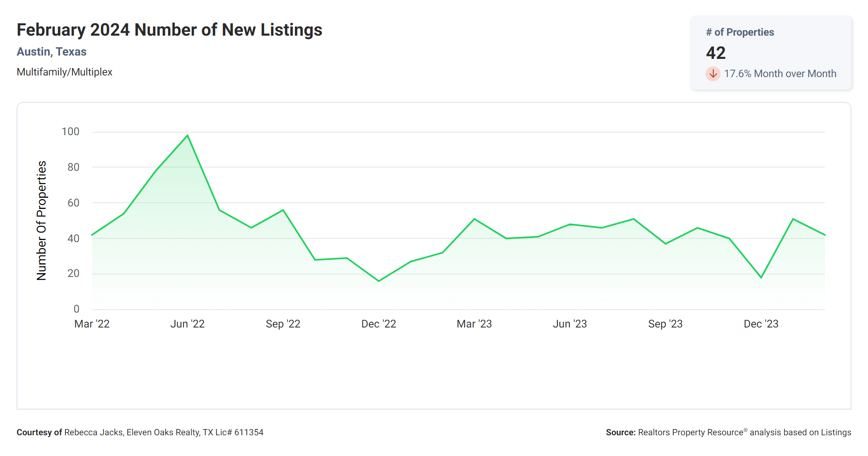Click the 'Austin, Texas' location subtitle

[51, 52]
